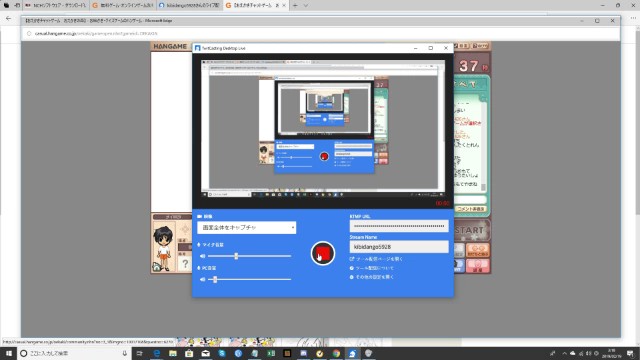Click the system clock in the taskbar
Viewport: 640px width, 360px height.
coord(611,353)
